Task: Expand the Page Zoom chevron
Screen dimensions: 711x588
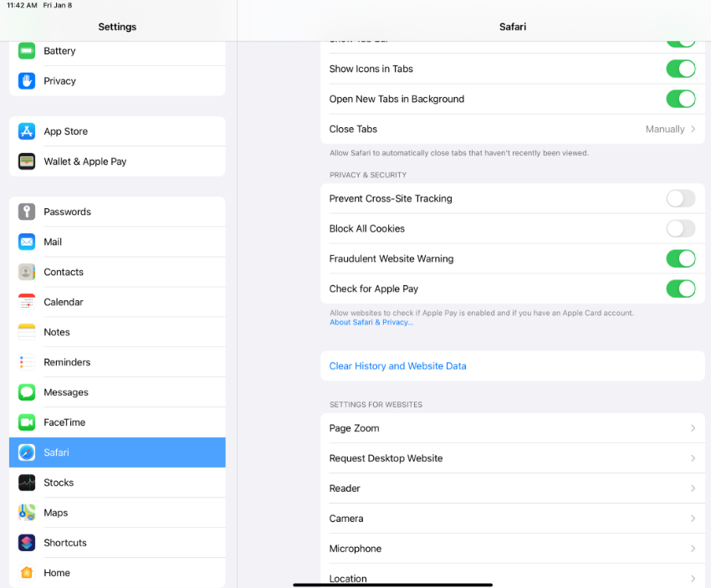Action: (693, 428)
